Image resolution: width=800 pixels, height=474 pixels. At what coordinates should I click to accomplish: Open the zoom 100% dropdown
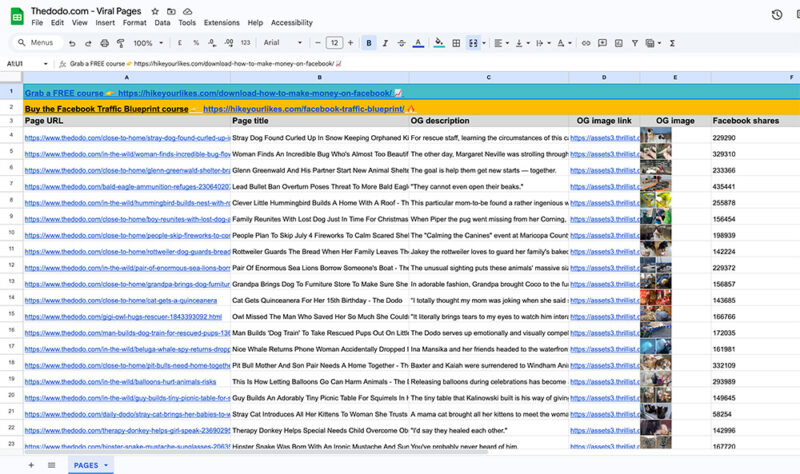149,43
